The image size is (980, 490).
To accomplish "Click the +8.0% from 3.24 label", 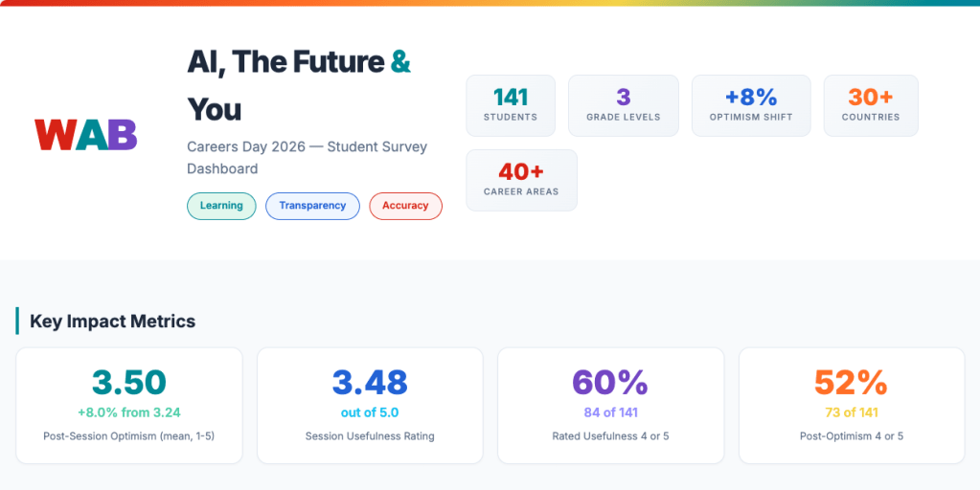I will pos(129,413).
